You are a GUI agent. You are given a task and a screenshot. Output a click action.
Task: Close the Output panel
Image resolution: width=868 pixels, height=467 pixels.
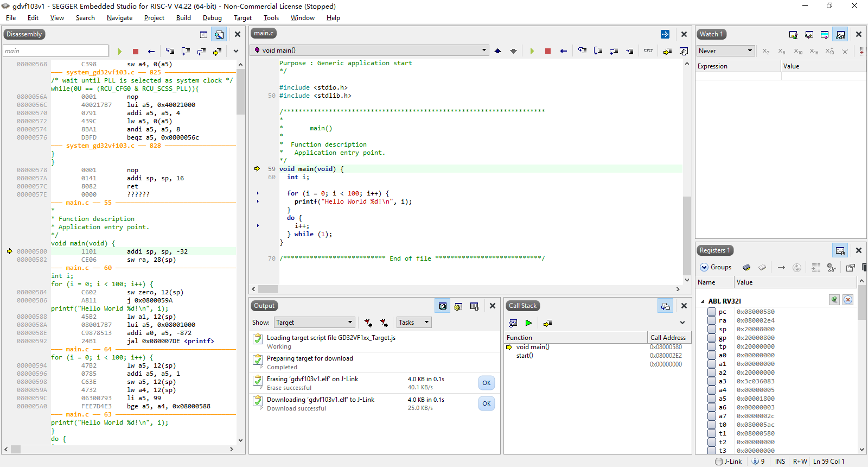coord(493,306)
